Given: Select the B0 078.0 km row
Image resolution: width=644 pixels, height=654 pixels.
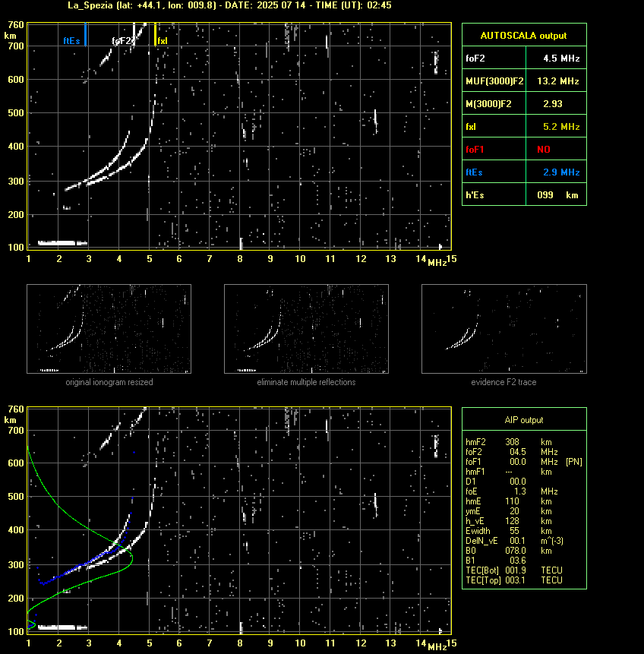Looking at the screenshot, I should 509,551.
